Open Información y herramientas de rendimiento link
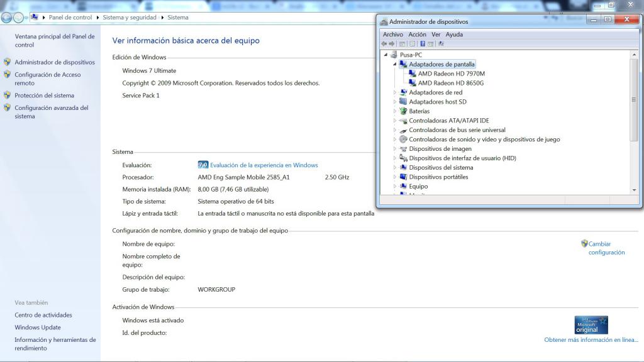 55,344
